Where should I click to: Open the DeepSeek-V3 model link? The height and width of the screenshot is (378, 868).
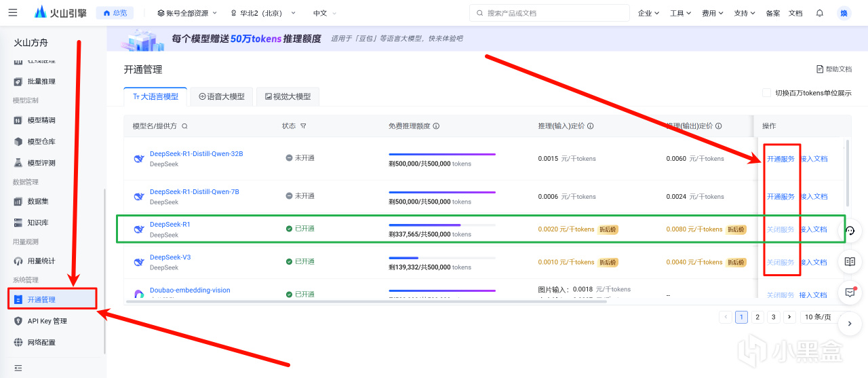click(170, 257)
